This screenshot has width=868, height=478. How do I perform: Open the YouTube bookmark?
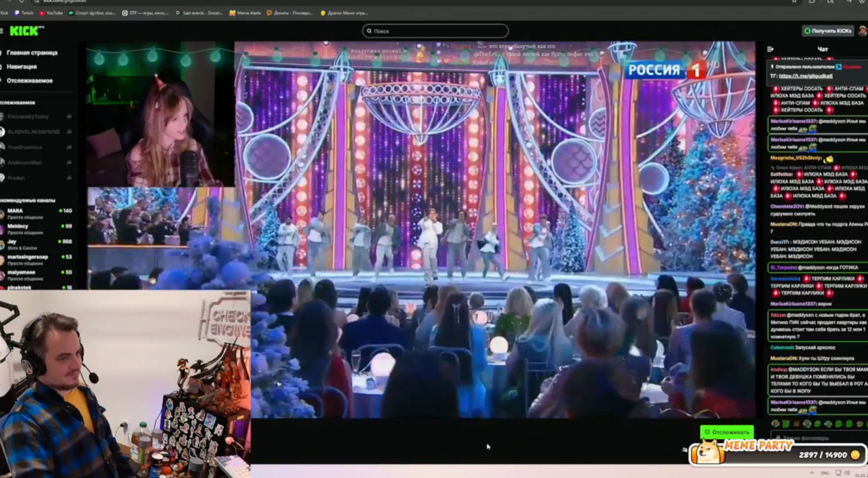click(x=51, y=13)
